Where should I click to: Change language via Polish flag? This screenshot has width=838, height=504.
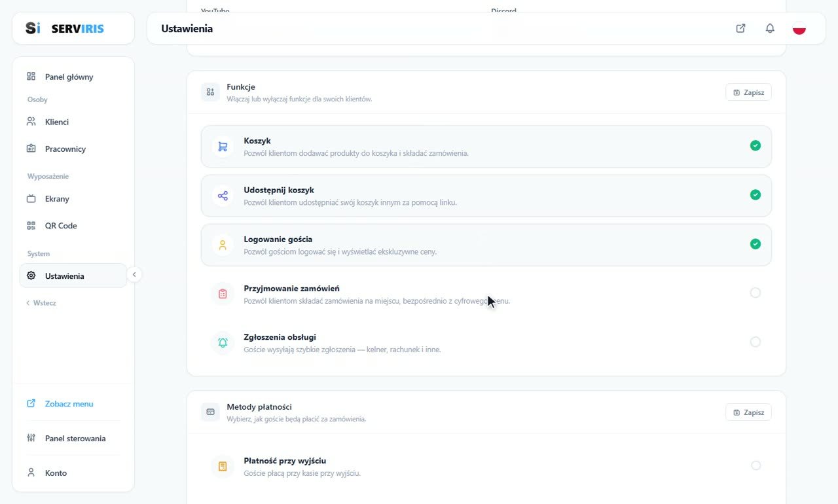click(x=799, y=28)
